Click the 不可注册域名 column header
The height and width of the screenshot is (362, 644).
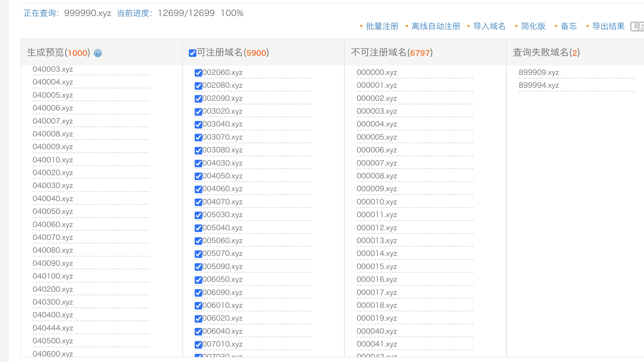pos(392,52)
